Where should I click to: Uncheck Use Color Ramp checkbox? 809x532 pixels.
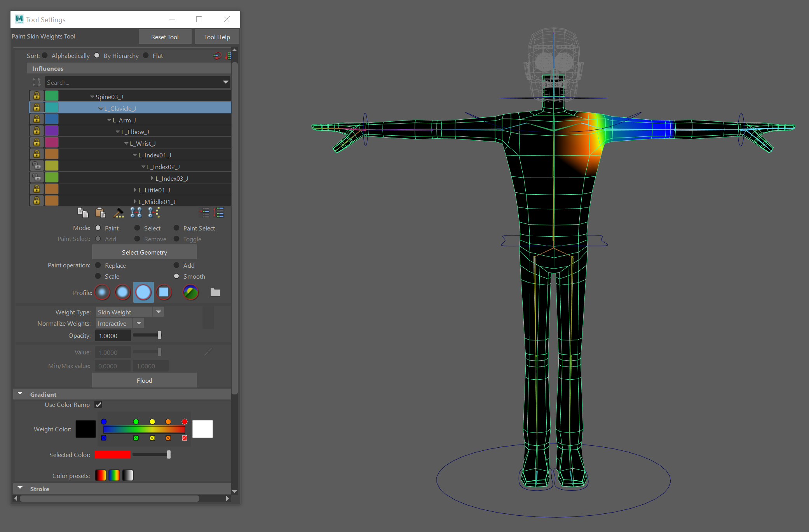[x=99, y=405]
